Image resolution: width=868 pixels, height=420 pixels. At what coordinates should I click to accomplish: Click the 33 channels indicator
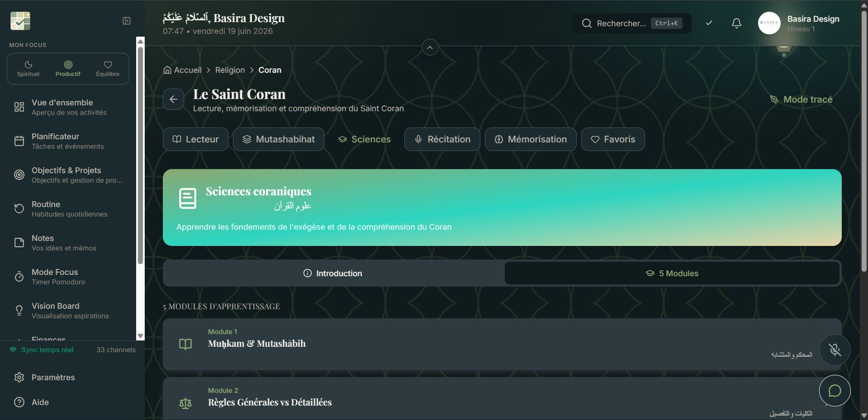pyautogui.click(x=116, y=350)
